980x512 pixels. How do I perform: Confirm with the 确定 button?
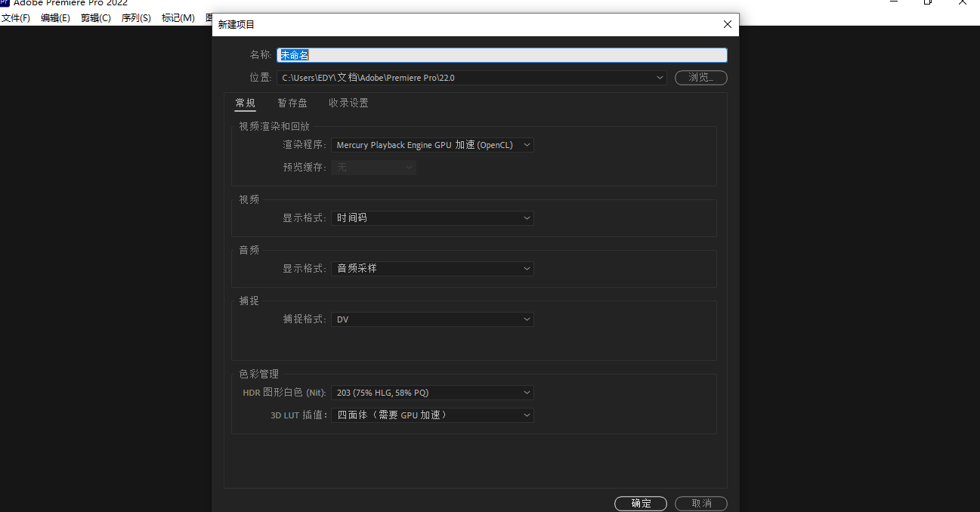click(641, 503)
